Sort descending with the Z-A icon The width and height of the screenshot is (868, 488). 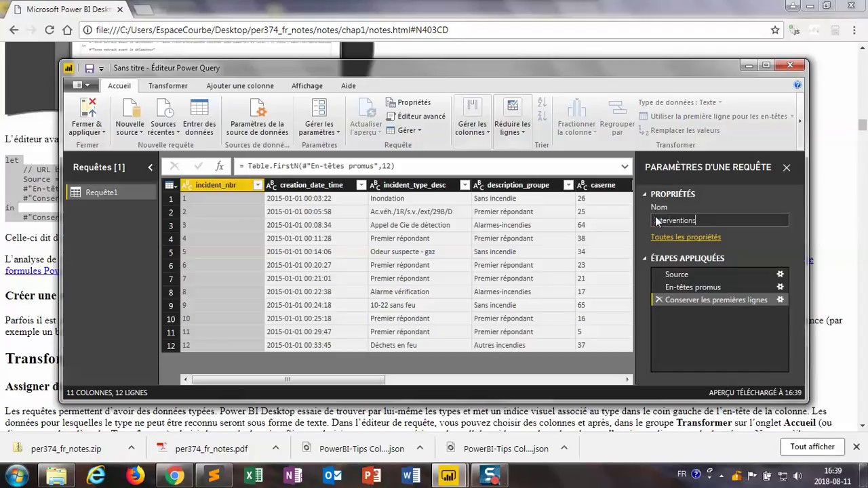click(542, 116)
